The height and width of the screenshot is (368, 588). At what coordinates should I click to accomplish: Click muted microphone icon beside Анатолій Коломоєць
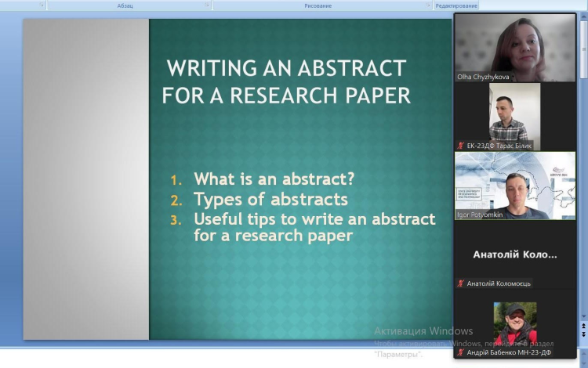461,283
